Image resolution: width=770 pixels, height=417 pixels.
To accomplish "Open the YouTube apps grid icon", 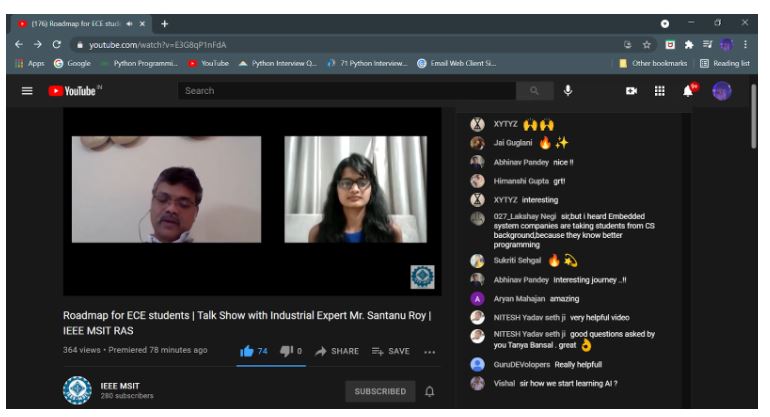I will pyautogui.click(x=660, y=91).
